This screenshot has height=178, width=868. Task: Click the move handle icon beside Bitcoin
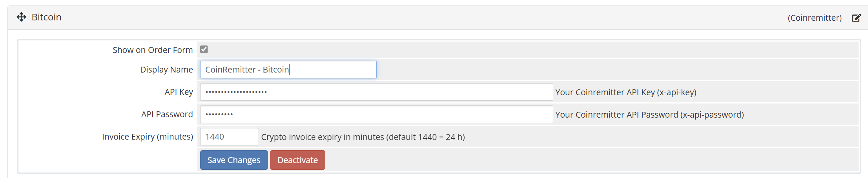pos(21,17)
